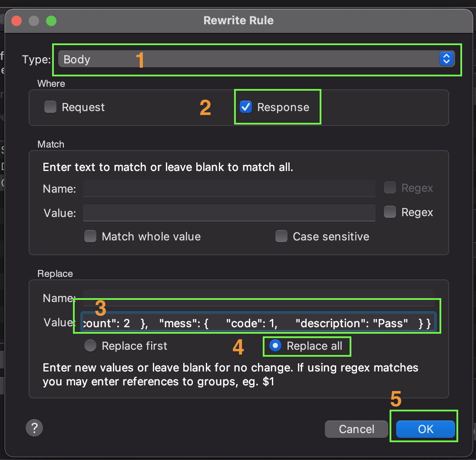Confirm the rule with the OK button
Viewport: 476px width, 460px height.
(x=426, y=429)
